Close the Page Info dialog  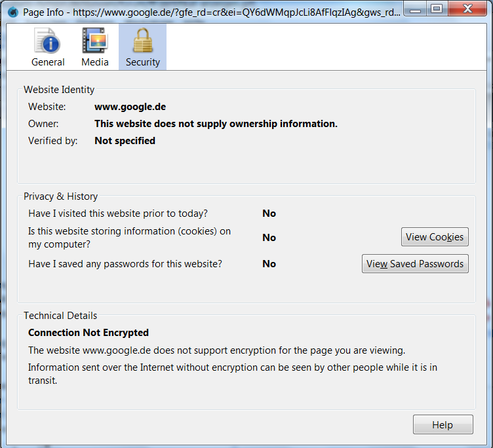click(x=466, y=9)
